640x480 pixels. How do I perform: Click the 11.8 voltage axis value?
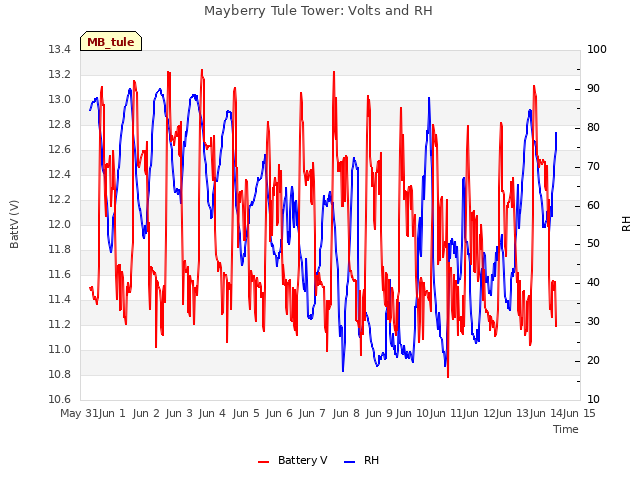coord(60,249)
